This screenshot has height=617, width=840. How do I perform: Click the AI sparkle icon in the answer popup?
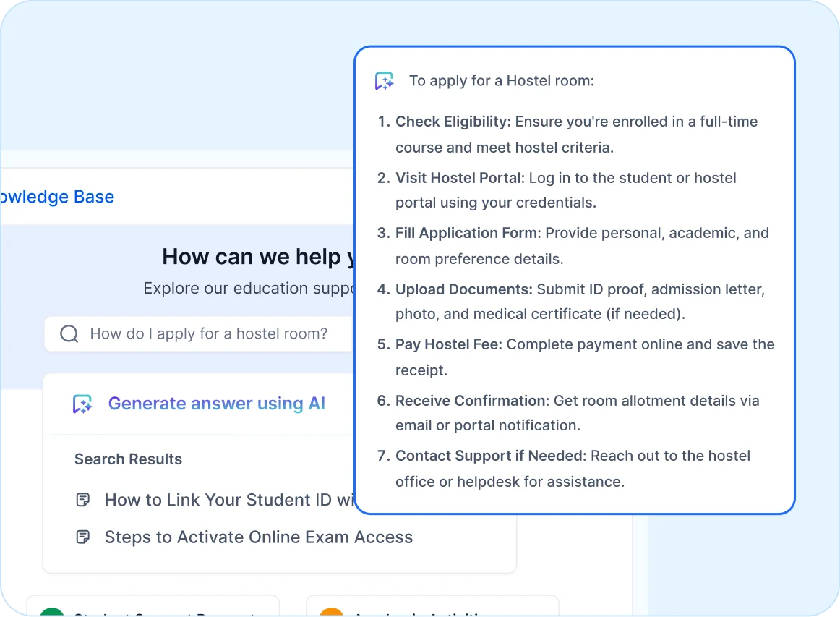pos(384,80)
